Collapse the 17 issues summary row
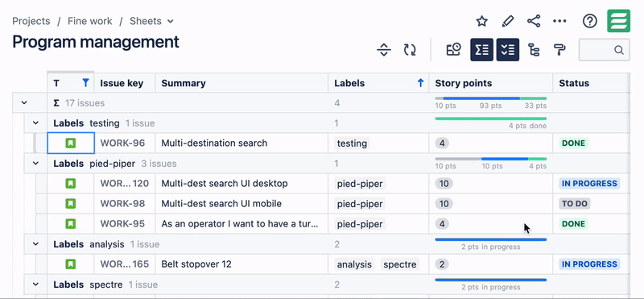The width and height of the screenshot is (644, 299). 24,103
